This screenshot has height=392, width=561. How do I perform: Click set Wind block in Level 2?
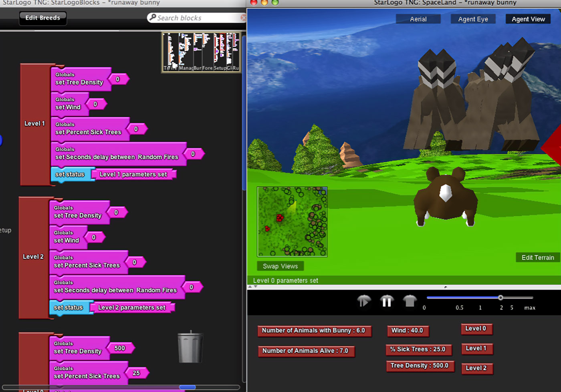(x=67, y=237)
